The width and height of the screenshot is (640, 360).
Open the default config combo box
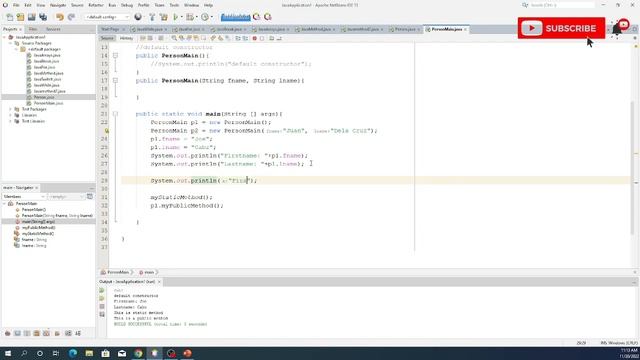107,17
